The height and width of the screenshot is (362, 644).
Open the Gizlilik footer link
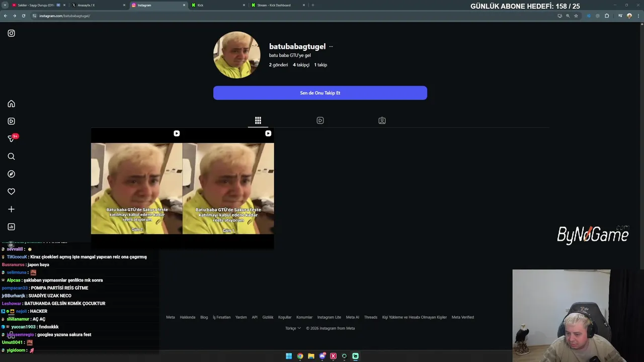pos(268,317)
